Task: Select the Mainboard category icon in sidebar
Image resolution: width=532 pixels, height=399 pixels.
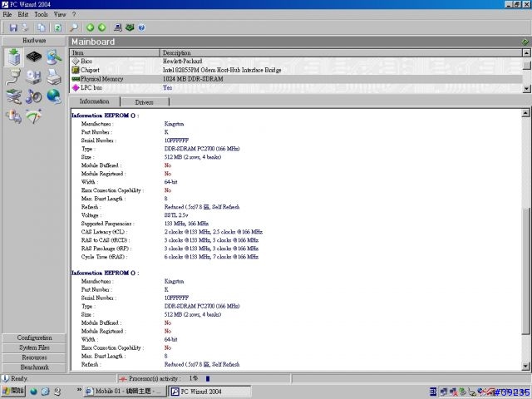Action: pyautogui.click(x=14, y=57)
